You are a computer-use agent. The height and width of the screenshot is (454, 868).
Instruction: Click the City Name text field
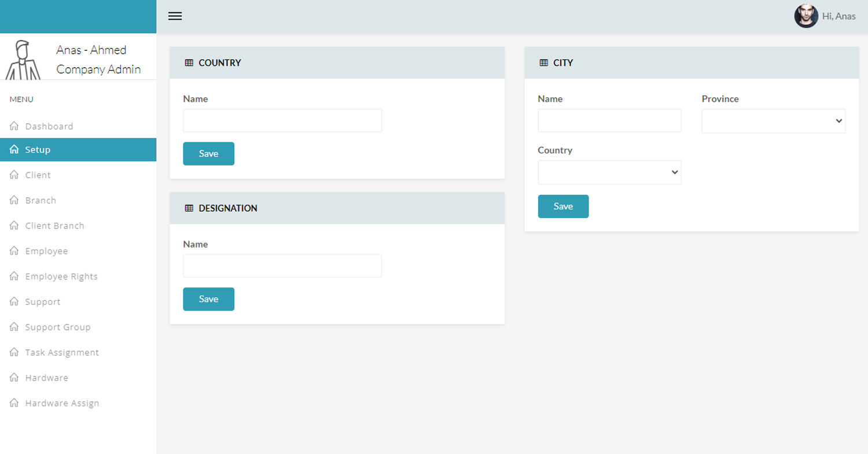[x=609, y=120]
